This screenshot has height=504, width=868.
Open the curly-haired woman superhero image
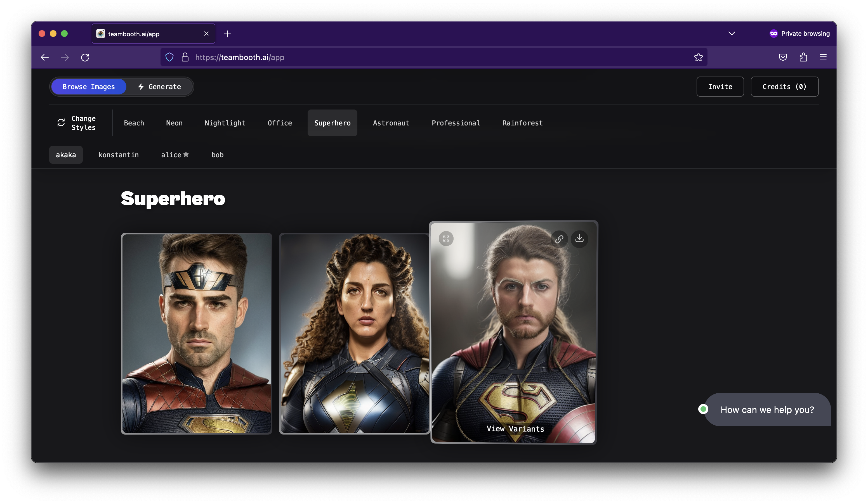tap(354, 333)
